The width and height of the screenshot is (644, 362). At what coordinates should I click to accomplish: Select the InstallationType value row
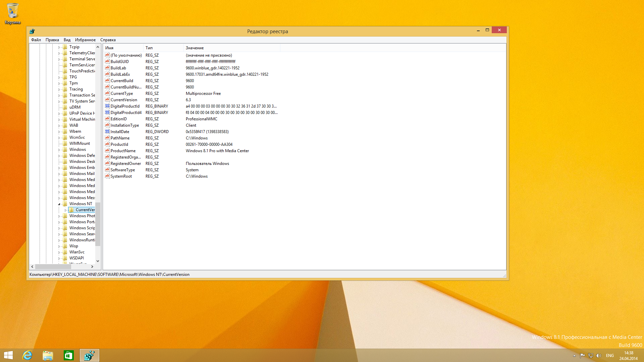pyautogui.click(x=191, y=125)
